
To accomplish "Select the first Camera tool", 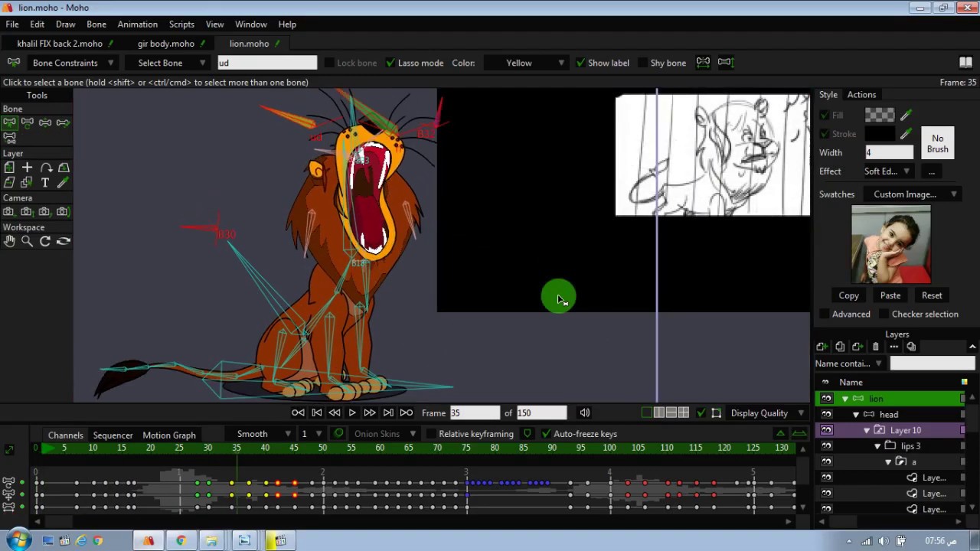I will (x=9, y=212).
